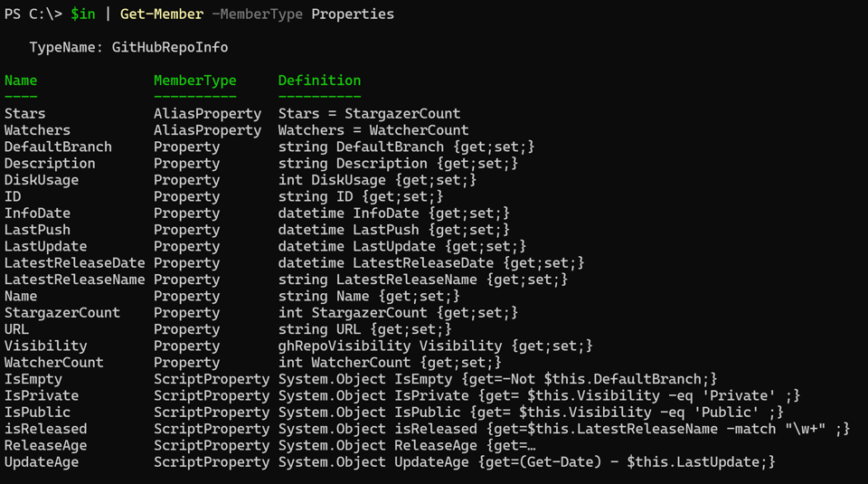
Task: Click the UpdateAge '(Get-Date) - $this.LastUpdate' definition
Action: [x=527, y=463]
